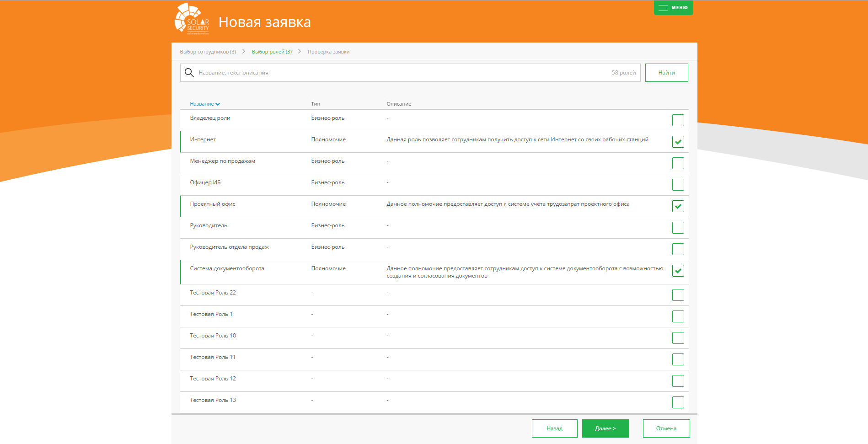Image resolution: width=868 pixels, height=444 pixels.
Task: Click the sort arrow next to Название
Action: (x=218, y=104)
